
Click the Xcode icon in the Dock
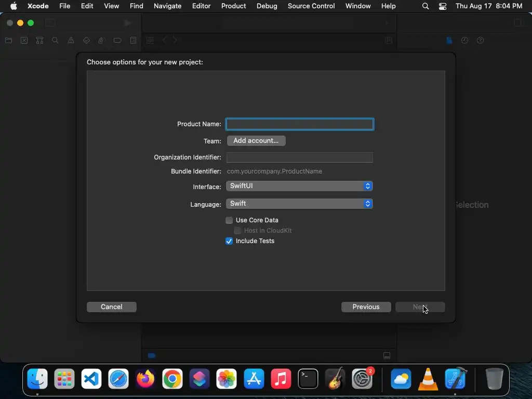(455, 379)
